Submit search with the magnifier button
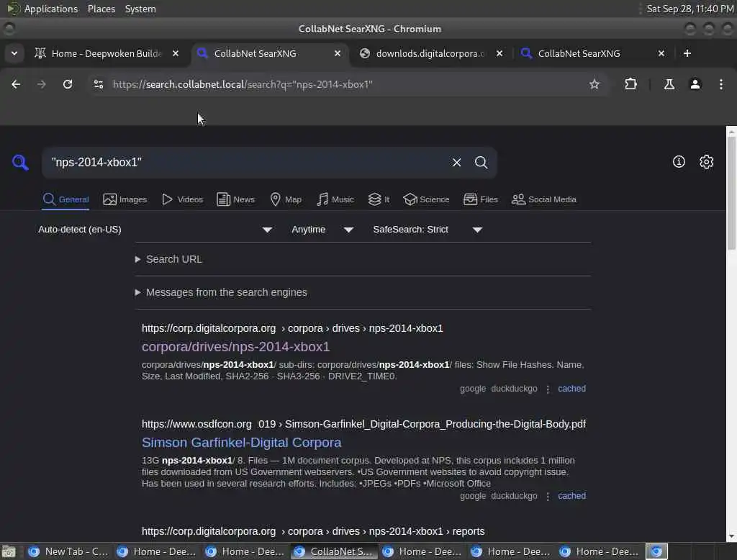Screen dimensions: 737x560 pyautogui.click(x=481, y=162)
